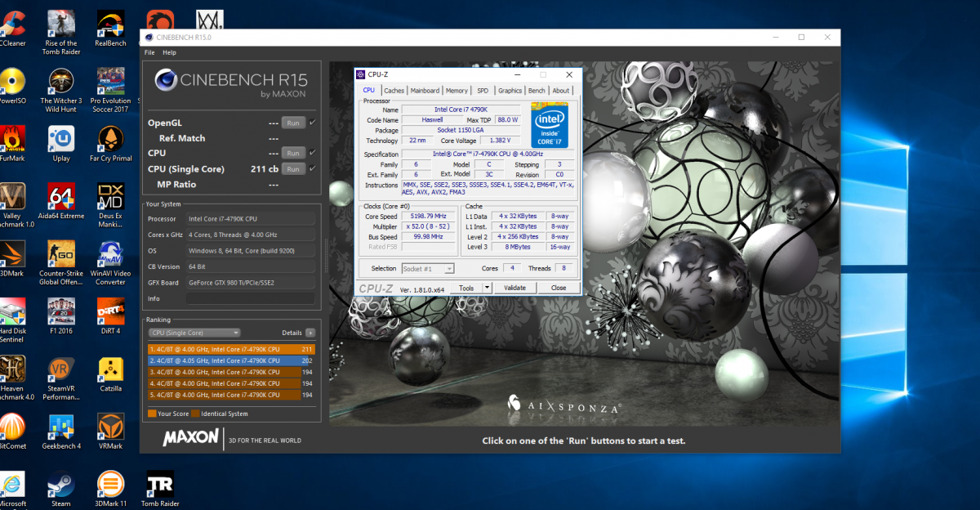This screenshot has width=980, height=510.
Task: Open the Cinebench Help menu
Action: 169,52
